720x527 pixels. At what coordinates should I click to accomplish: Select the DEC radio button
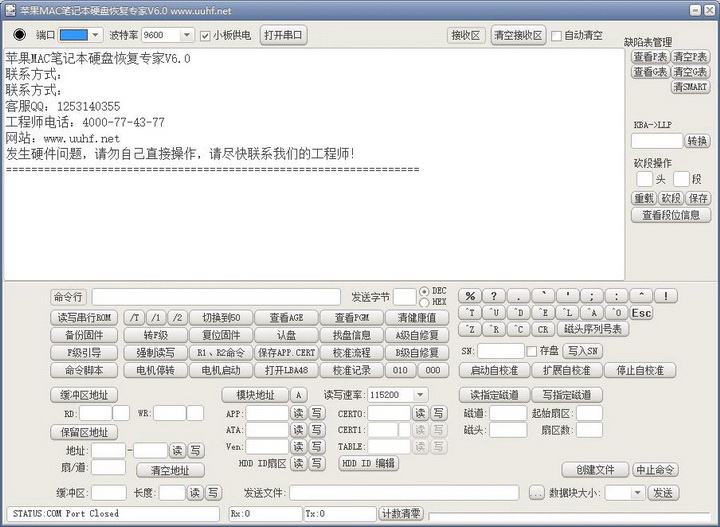click(x=424, y=291)
